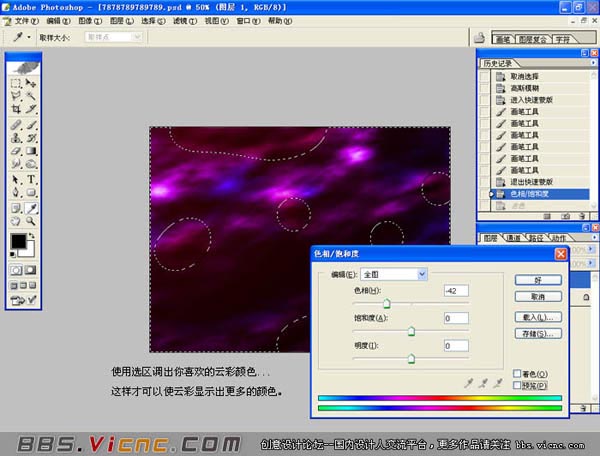
Task: Switch to the 路径 (Paths) tab
Action: click(x=536, y=238)
